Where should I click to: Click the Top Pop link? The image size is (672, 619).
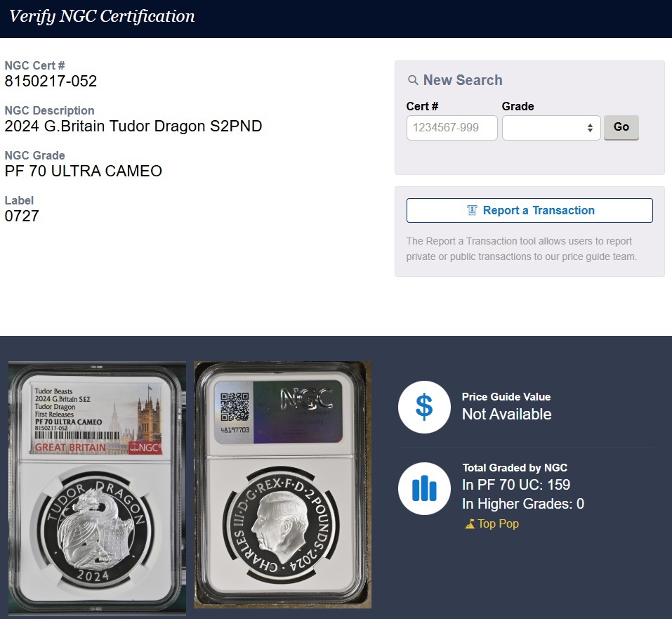tap(492, 523)
